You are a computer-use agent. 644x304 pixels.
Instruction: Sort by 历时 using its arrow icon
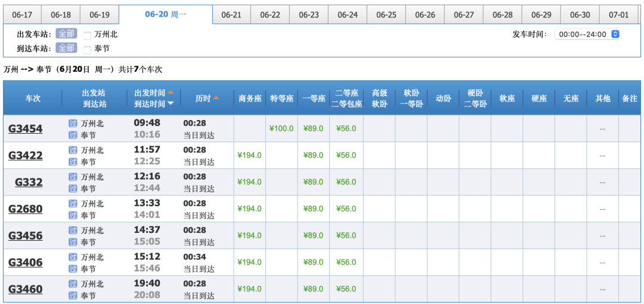point(216,98)
